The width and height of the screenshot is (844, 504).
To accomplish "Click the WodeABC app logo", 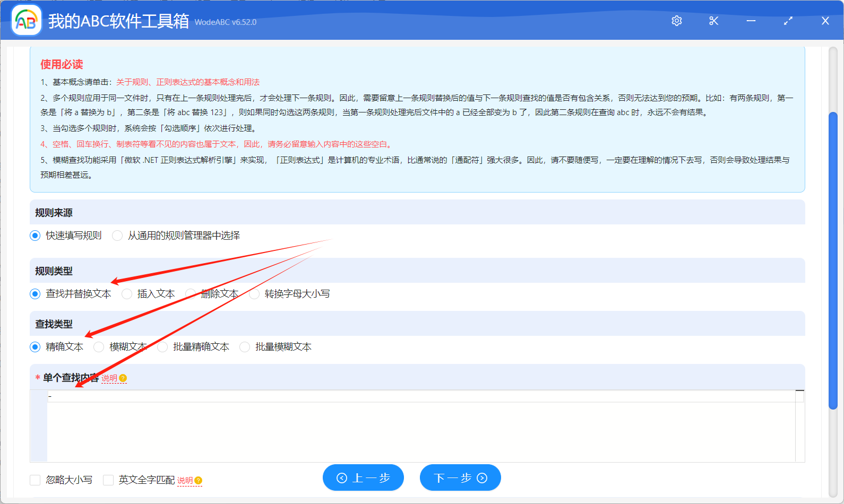I will 27,21.
